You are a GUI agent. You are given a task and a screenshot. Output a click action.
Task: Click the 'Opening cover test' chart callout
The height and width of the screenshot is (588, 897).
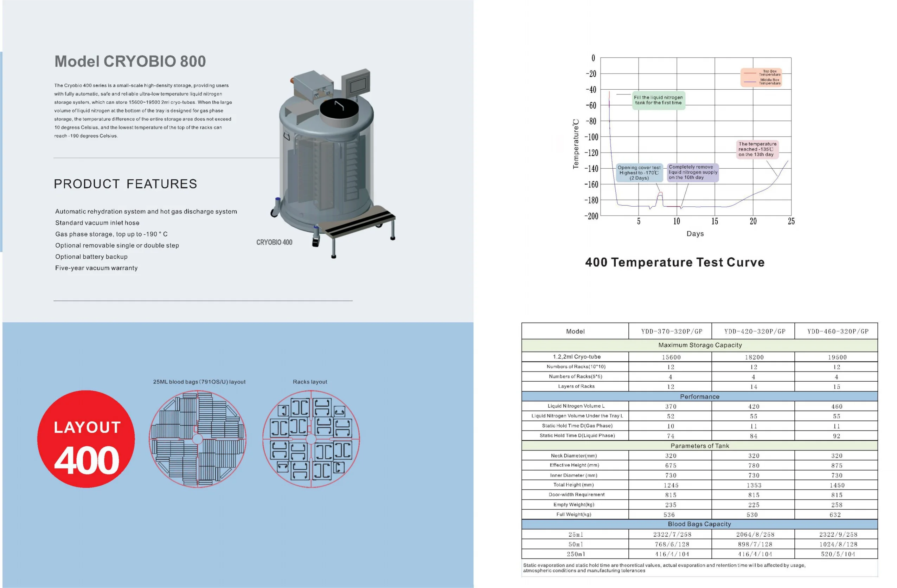pyautogui.click(x=639, y=173)
